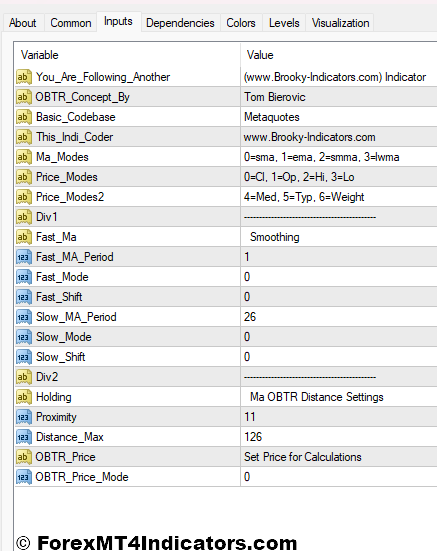Screen dimensions: 437x551
Task: Edit Slow_Mode value 0
Action: point(339,337)
